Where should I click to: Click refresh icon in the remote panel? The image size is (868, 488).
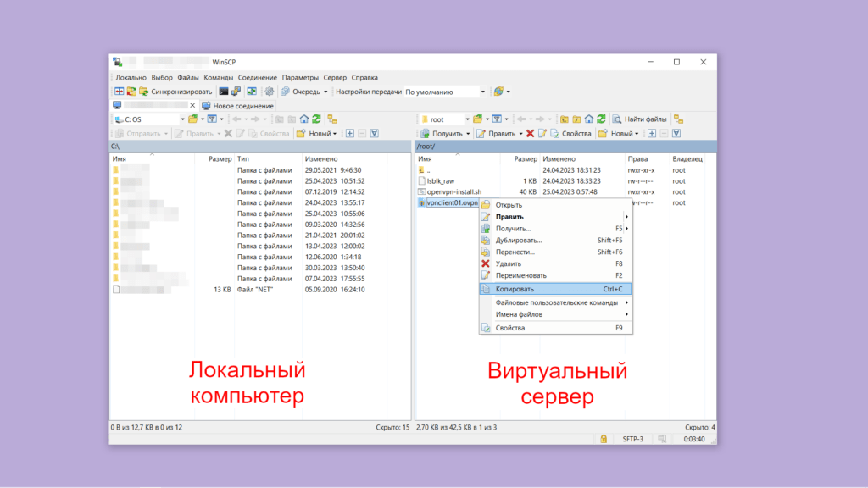pos(601,119)
